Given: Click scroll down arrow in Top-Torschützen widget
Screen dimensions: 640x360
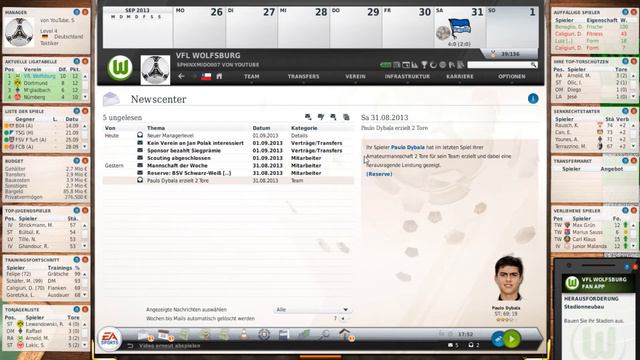Looking at the screenshot, I should click(x=633, y=97).
